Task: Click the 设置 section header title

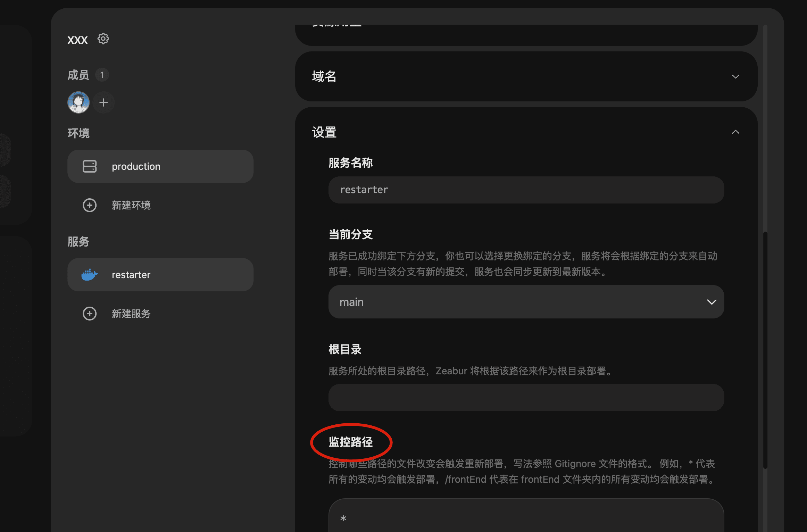Action: [x=324, y=132]
